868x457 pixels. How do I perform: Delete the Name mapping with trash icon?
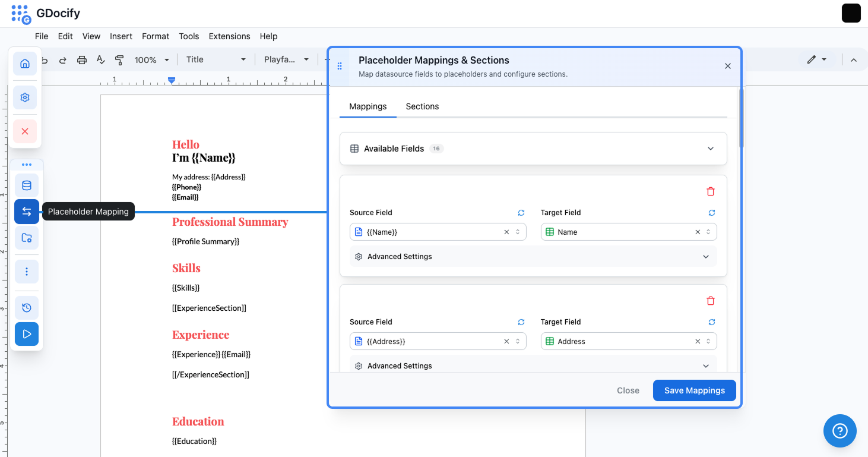coord(711,191)
